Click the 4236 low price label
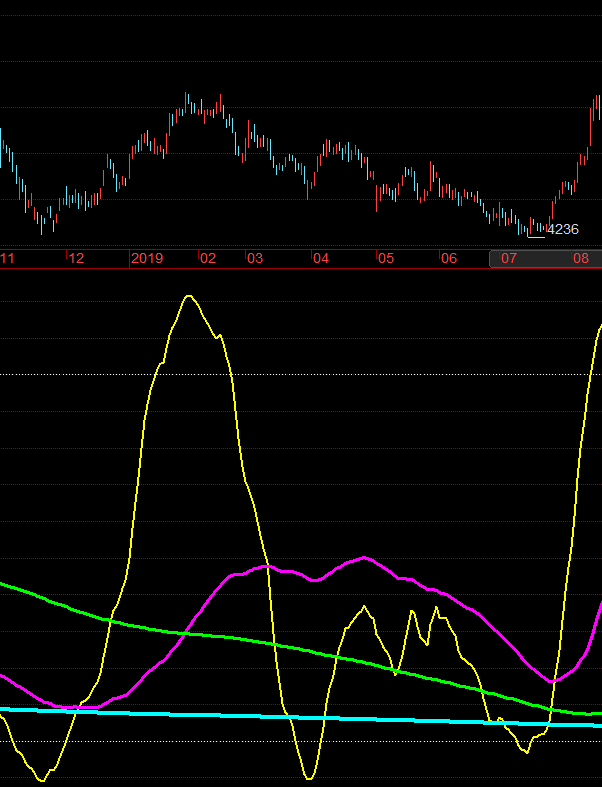This screenshot has width=602, height=787. 562,229
